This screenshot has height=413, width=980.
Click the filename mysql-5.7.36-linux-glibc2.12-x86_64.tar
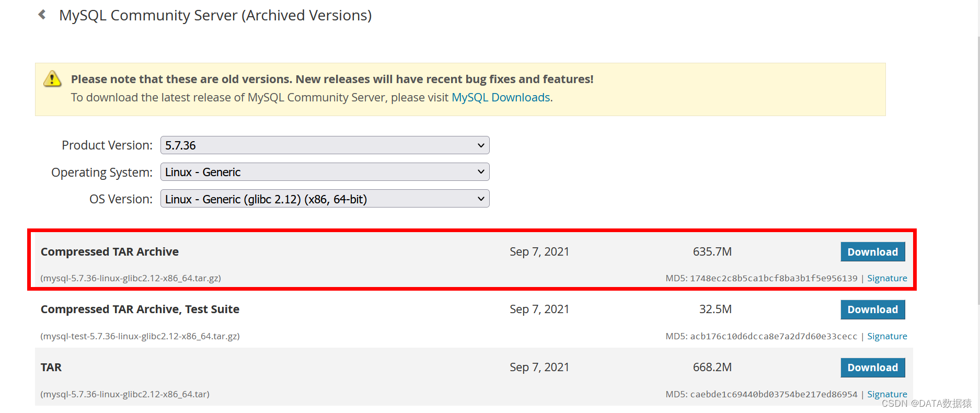[125, 394]
